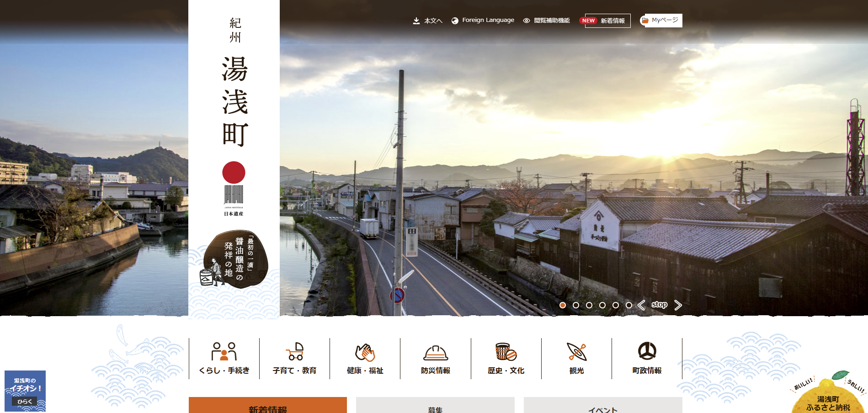Open the 子育て・教育 menu

pos(295,359)
